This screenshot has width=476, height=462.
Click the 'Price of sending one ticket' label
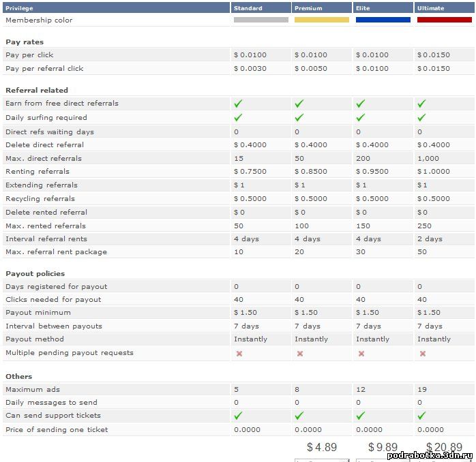(57, 430)
